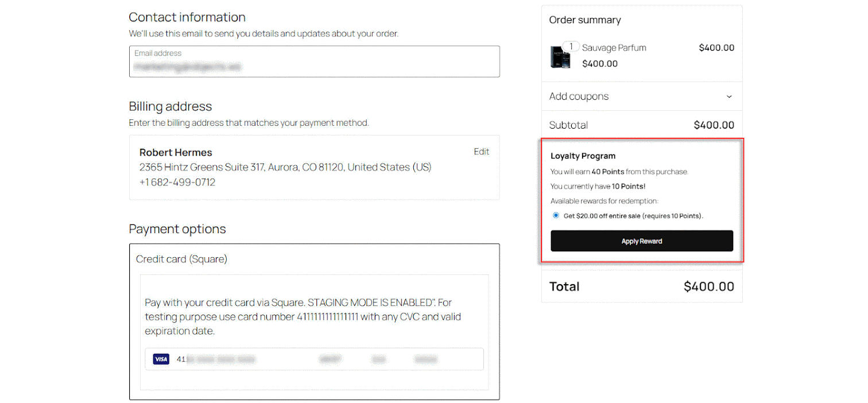868x403 pixels.
Task: Click the Order summary heading
Action: click(x=585, y=20)
